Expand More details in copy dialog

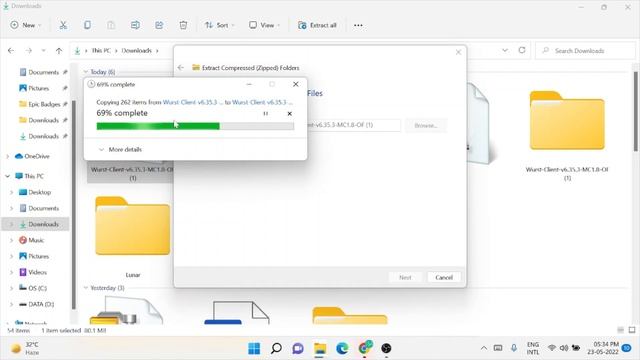click(120, 149)
